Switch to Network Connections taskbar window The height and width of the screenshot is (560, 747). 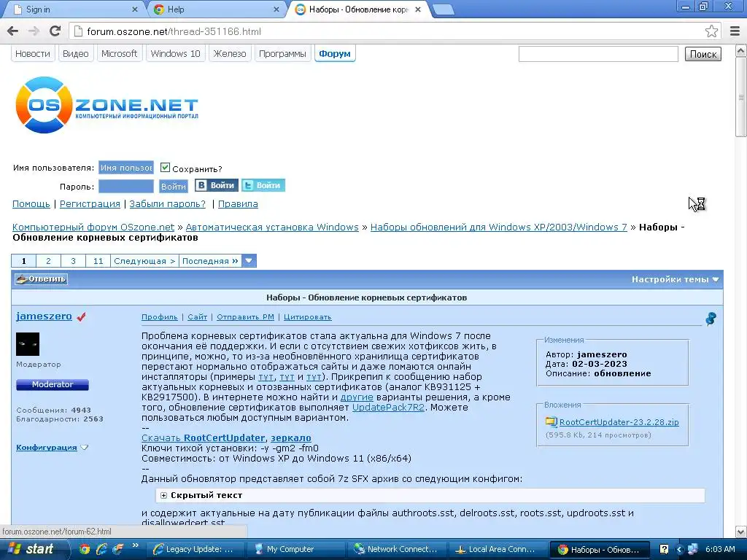398,550
